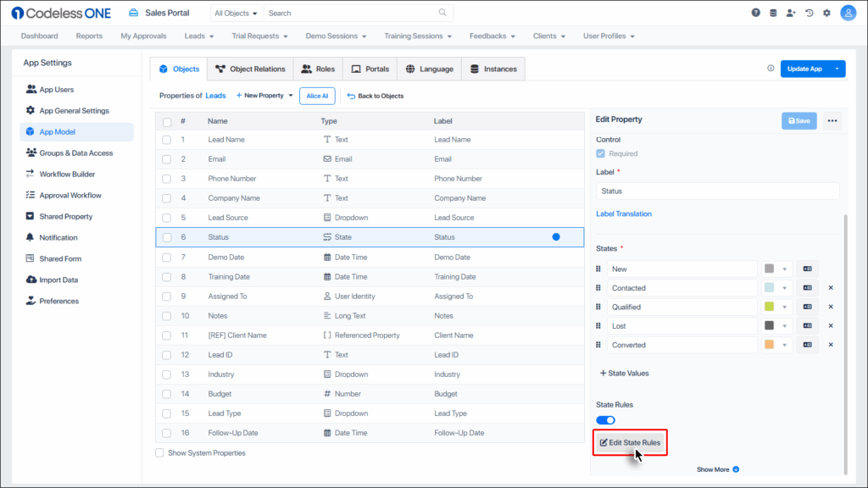
Task: Click the Edit State Rules button
Action: pyautogui.click(x=630, y=442)
